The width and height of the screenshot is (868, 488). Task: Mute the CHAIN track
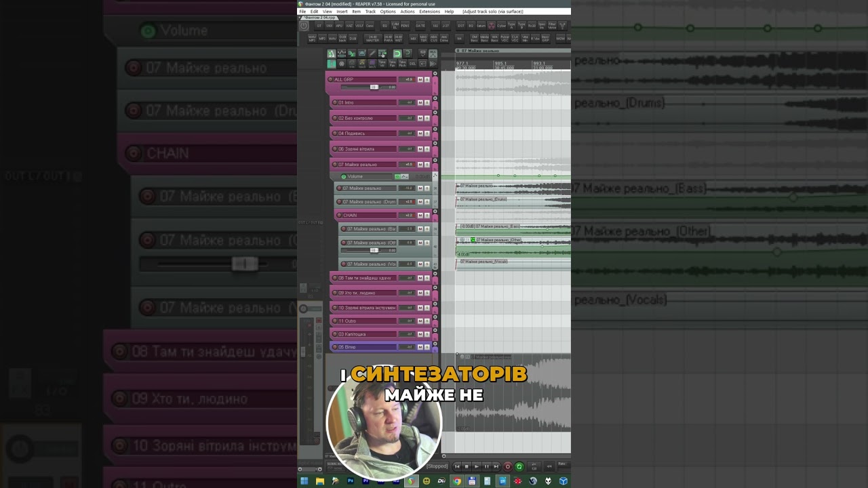(420, 215)
